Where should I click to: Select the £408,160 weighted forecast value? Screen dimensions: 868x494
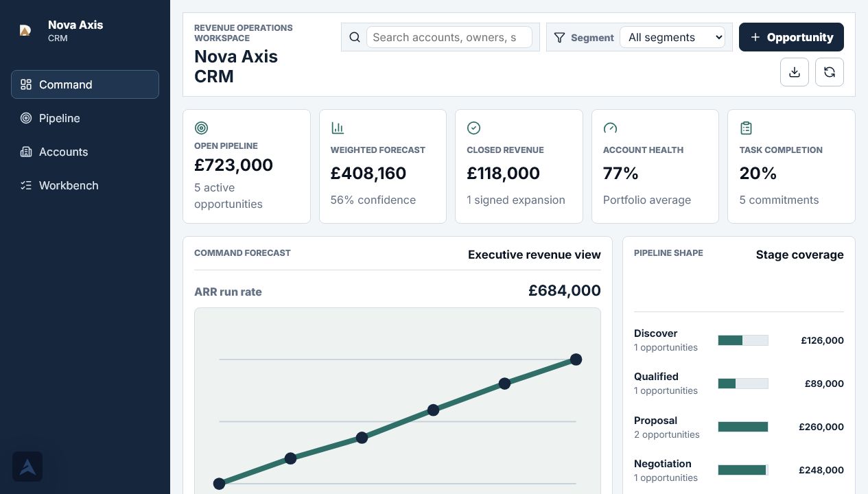click(368, 173)
